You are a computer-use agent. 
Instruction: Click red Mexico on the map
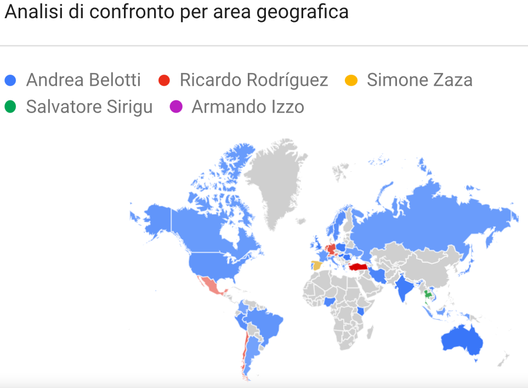click(x=210, y=285)
